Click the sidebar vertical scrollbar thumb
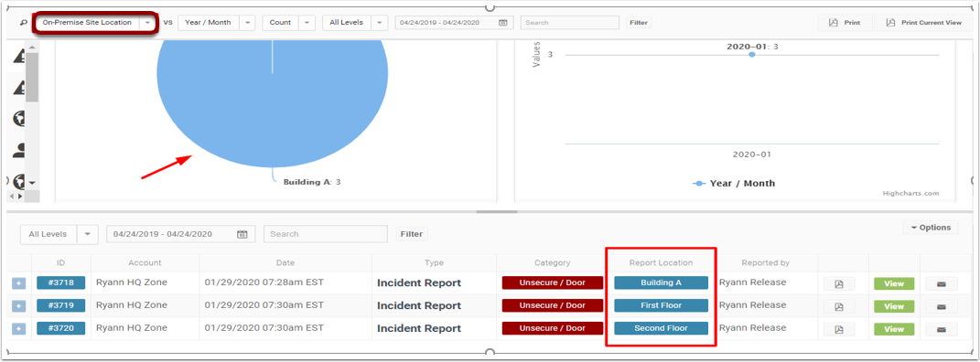Viewport: 980px width, 362px height. tap(32, 77)
